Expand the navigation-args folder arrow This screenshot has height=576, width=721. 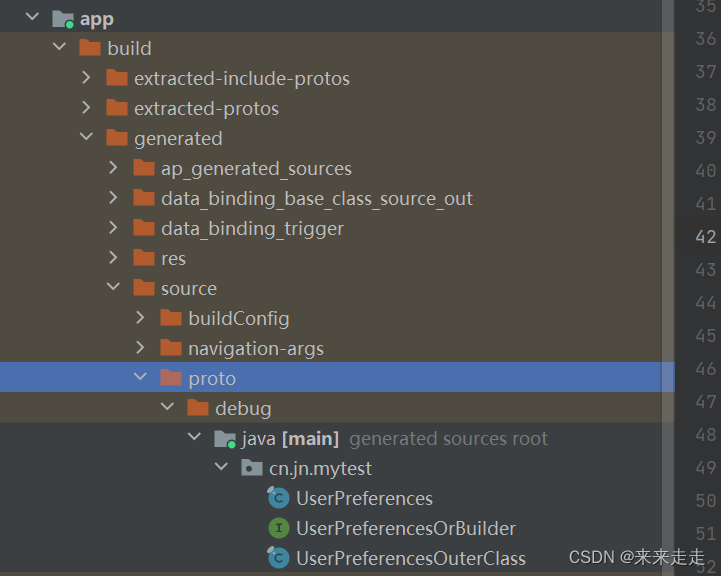[x=140, y=347]
